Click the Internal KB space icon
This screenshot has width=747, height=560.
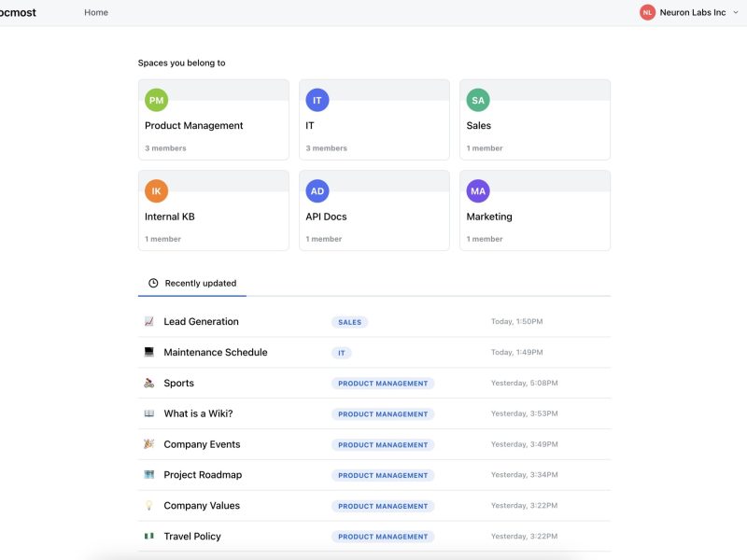tap(156, 190)
